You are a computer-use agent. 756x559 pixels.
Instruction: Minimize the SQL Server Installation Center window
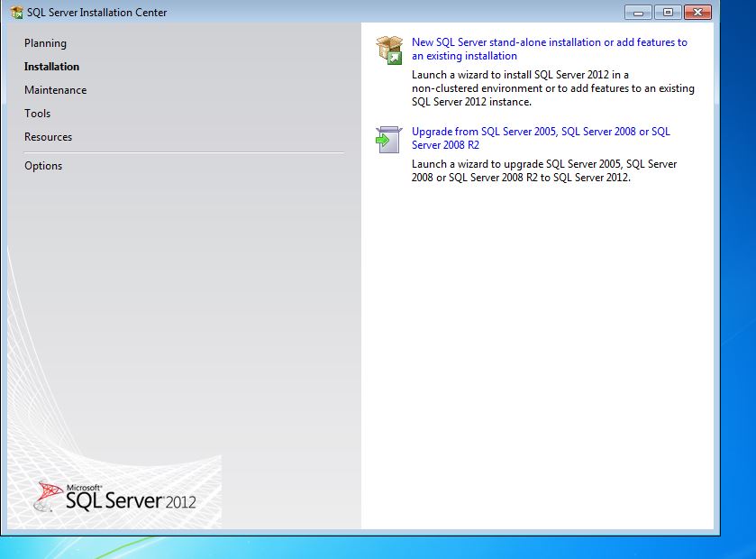pos(638,13)
